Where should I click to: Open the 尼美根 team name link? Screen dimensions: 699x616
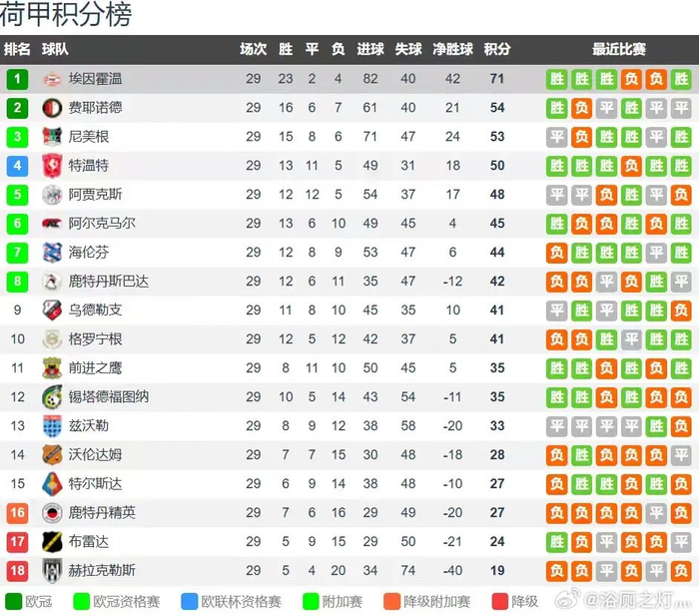pos(89,137)
